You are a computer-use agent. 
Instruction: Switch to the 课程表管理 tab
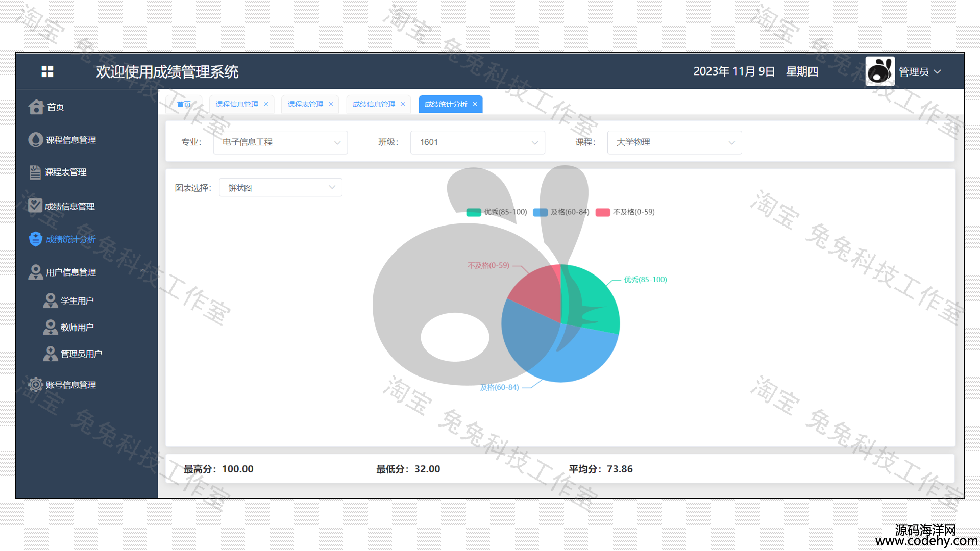tap(305, 104)
